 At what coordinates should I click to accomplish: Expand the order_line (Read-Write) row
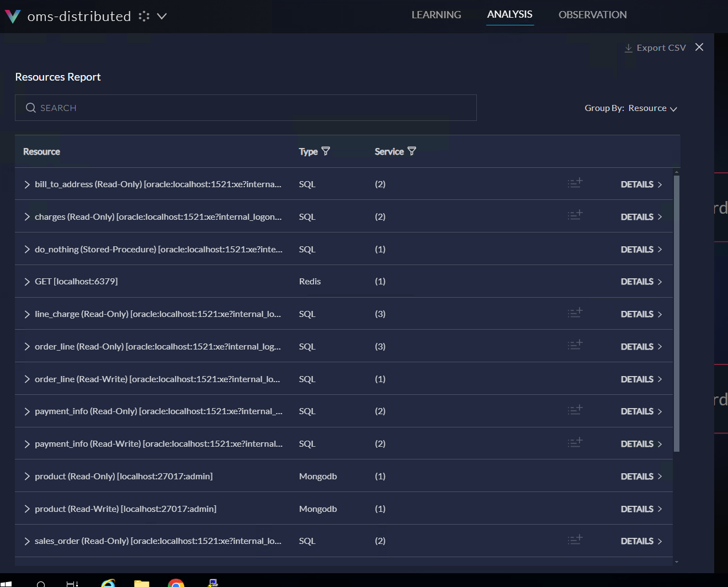pyautogui.click(x=26, y=379)
